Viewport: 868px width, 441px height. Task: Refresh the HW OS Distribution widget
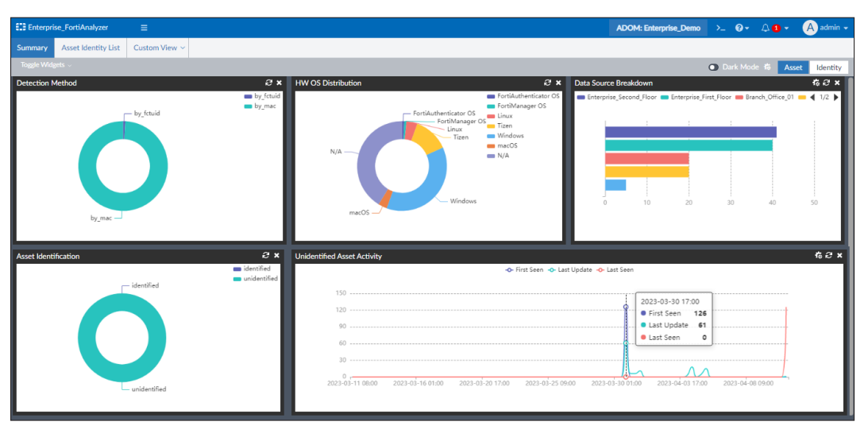tap(547, 83)
